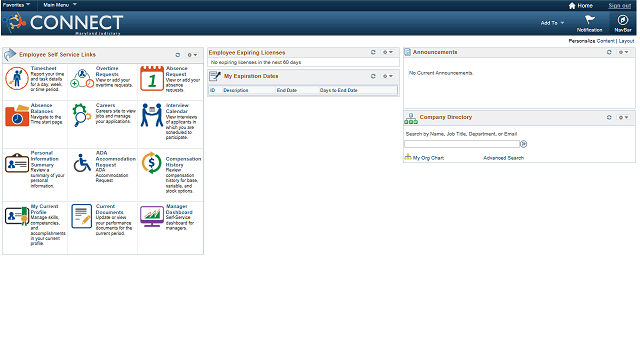Screen dimensions: 640x360
Task: Click the Sign out link
Action: click(x=620, y=5)
